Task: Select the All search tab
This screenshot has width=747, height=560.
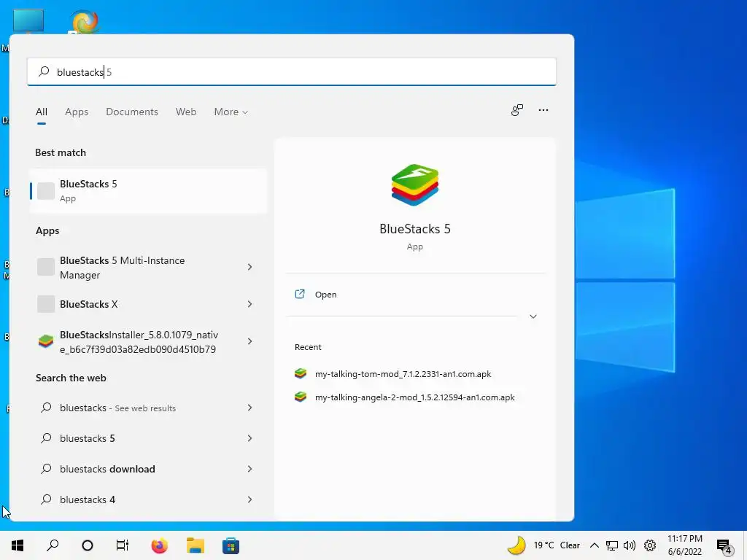Action: tap(42, 112)
